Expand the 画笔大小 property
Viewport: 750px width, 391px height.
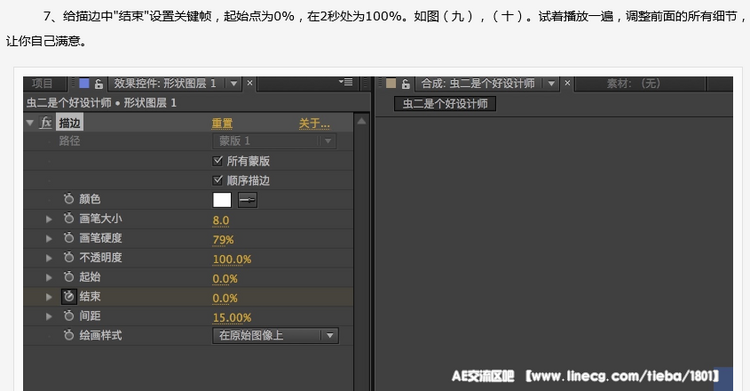coord(49,219)
